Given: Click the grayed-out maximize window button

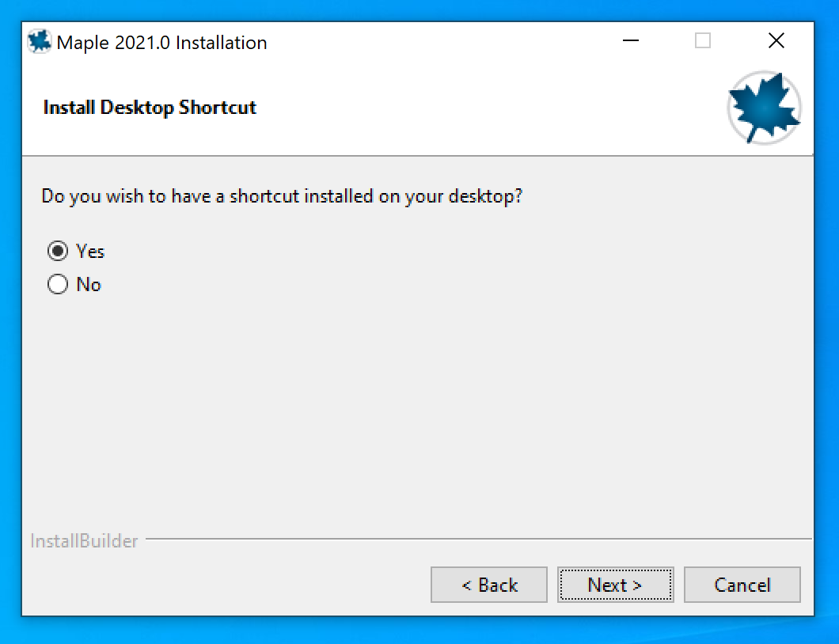Looking at the screenshot, I should point(703,41).
